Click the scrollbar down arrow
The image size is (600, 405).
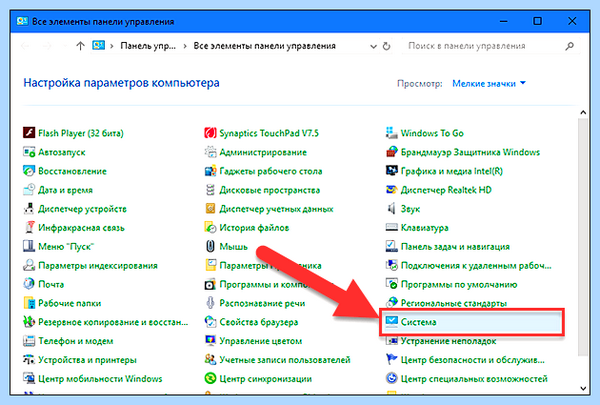coord(583,388)
